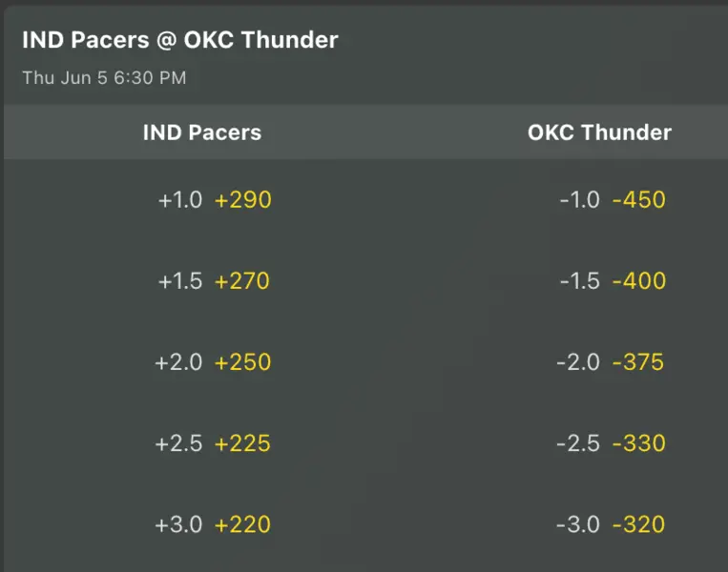Tap the +2.0 spread label for Pacers

178,362
